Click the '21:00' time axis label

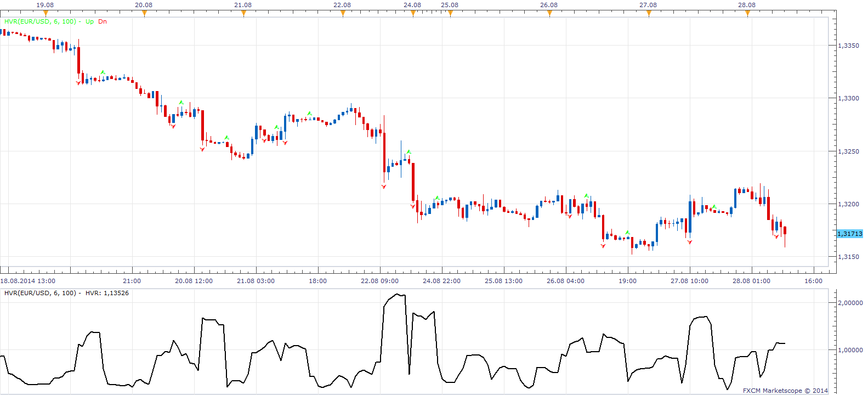point(132,281)
